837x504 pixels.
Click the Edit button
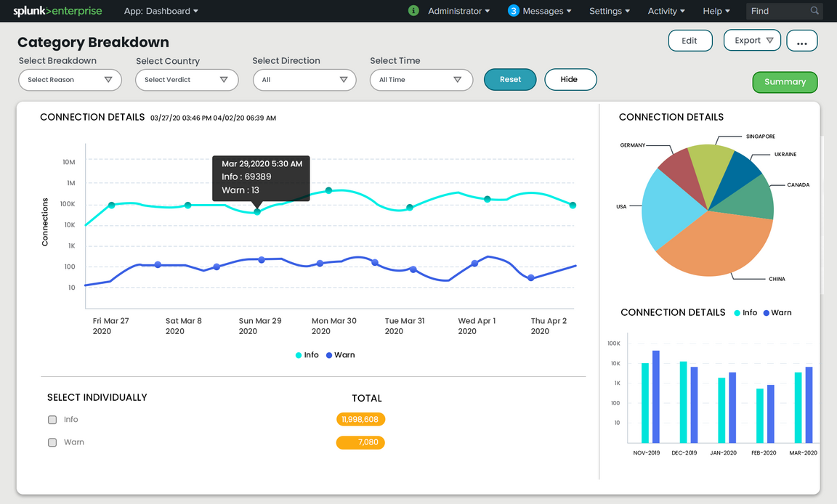click(690, 41)
